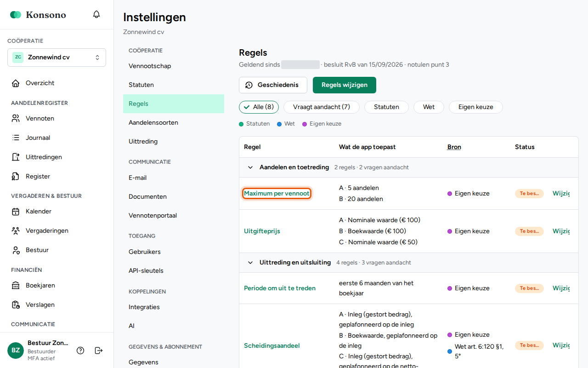
Task: Click 'B · 20 aandelen' value
Action: [x=361, y=199]
